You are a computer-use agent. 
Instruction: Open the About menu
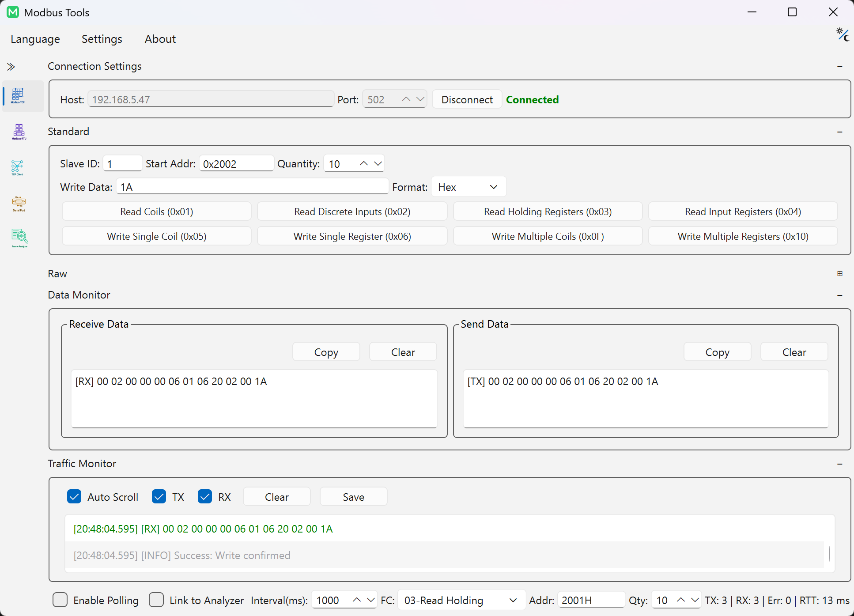click(x=160, y=39)
